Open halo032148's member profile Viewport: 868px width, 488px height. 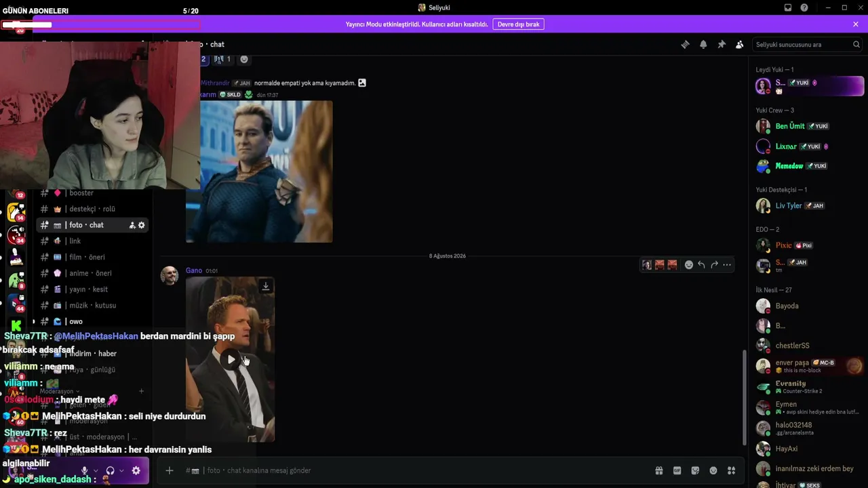[x=808, y=428]
